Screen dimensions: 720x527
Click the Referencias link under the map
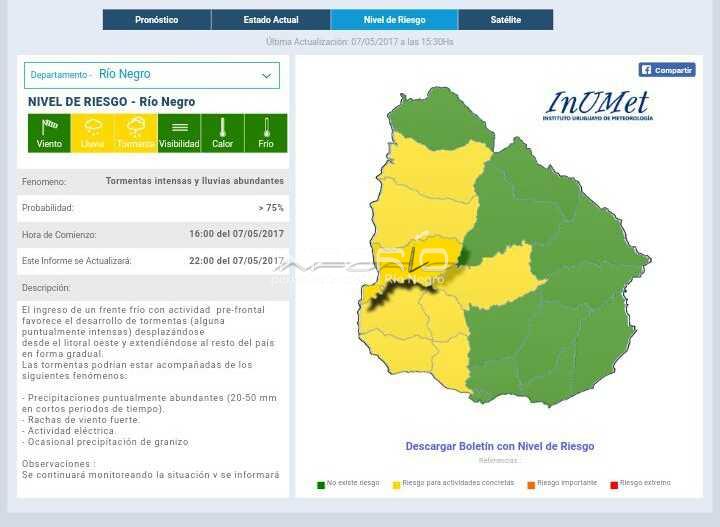(x=499, y=461)
